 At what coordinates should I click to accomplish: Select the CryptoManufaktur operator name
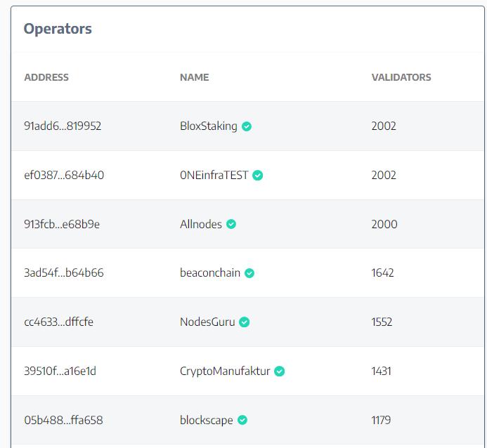click(225, 371)
